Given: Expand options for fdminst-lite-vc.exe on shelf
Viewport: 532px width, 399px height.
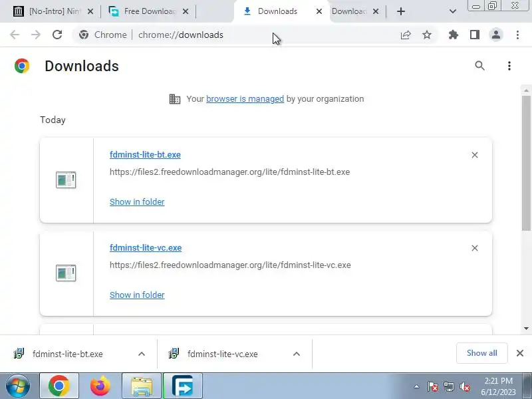Looking at the screenshot, I should coord(297,354).
